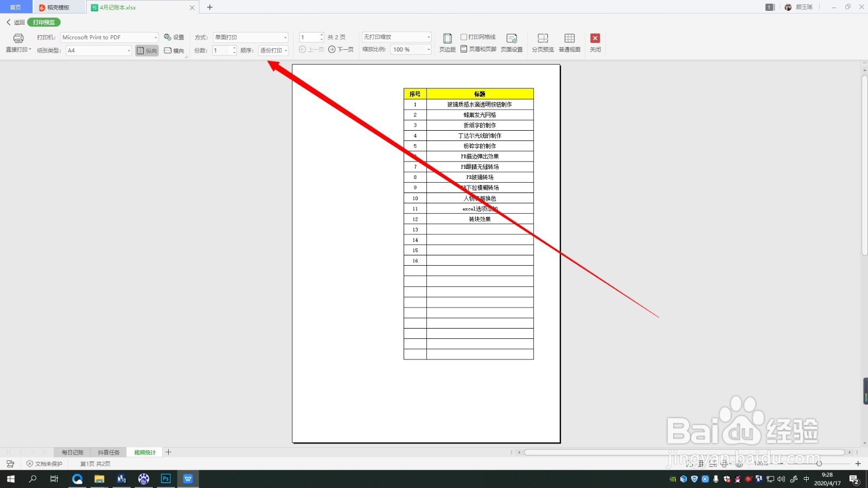This screenshot has height=488, width=868.
Task: Add a new document tab
Action: pos(209,7)
